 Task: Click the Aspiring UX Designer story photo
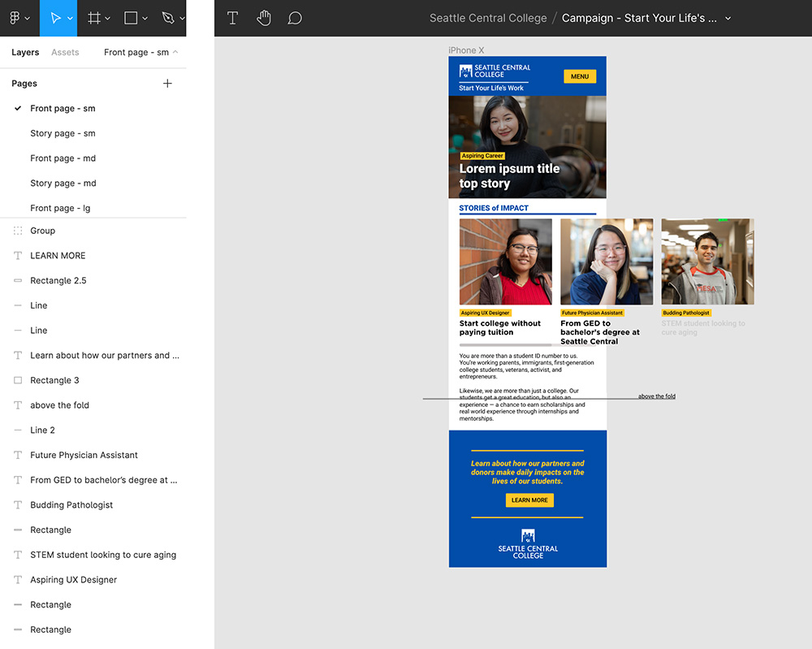coord(505,262)
